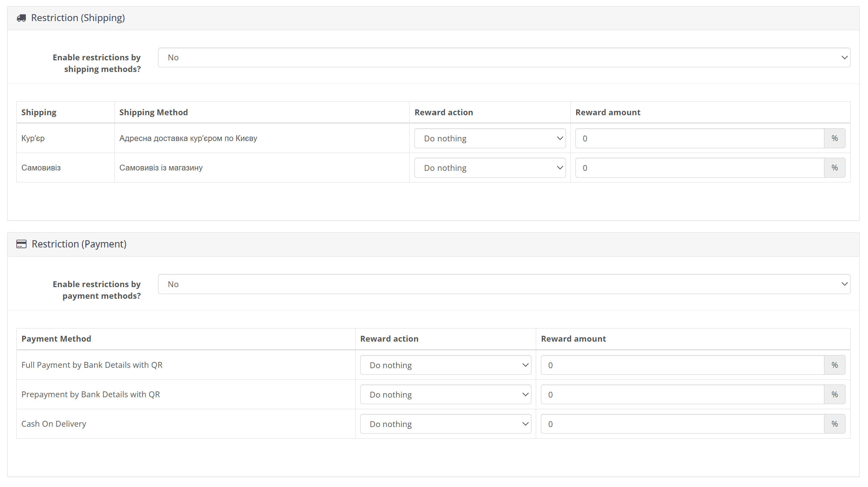Open the payment methods restriction dropdown

(504, 284)
